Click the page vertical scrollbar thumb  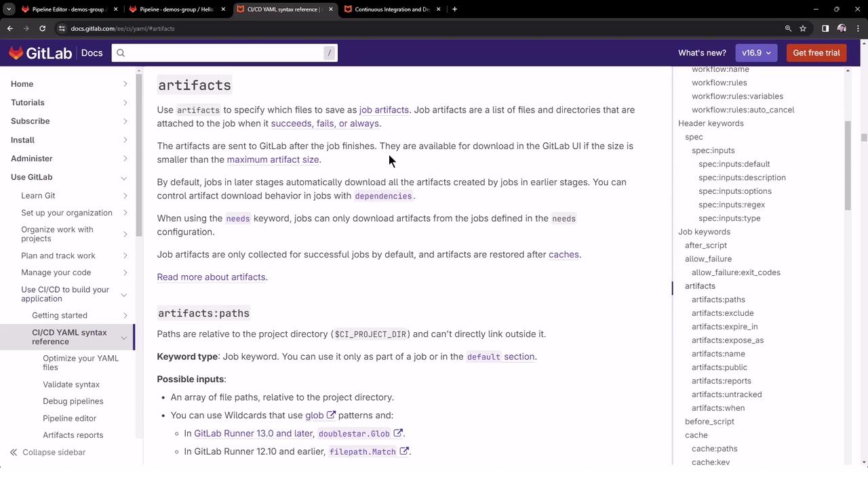tap(864, 138)
